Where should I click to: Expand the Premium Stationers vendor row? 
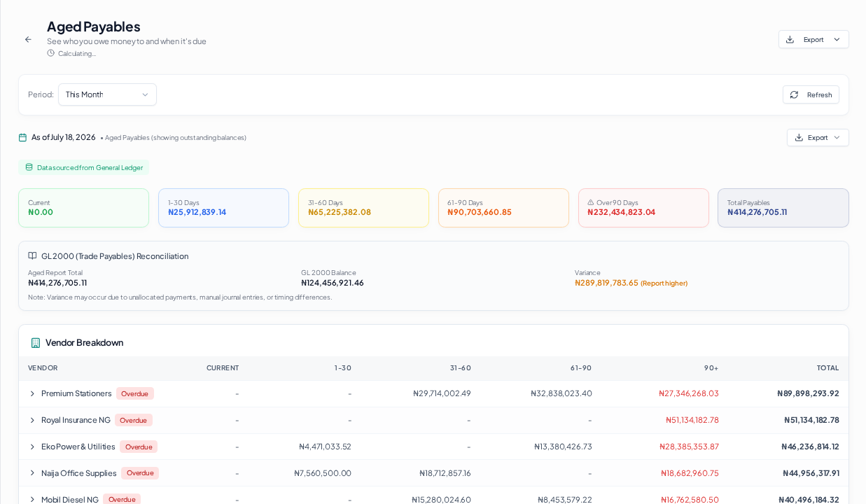[32, 393]
